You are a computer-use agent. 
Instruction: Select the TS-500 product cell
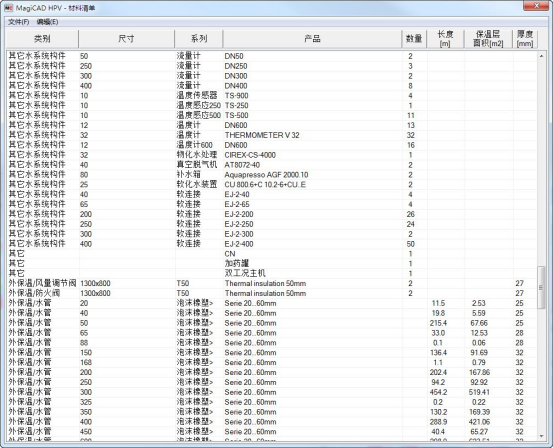coord(237,115)
